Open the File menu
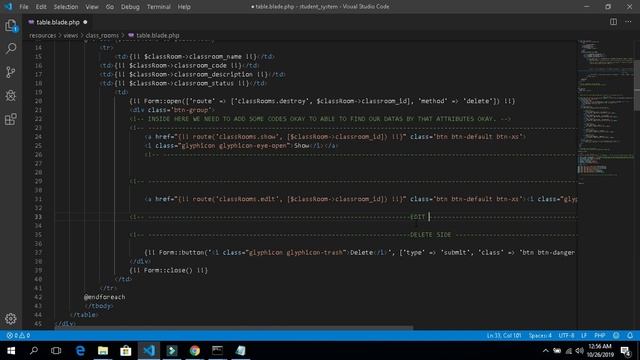 [24, 7]
